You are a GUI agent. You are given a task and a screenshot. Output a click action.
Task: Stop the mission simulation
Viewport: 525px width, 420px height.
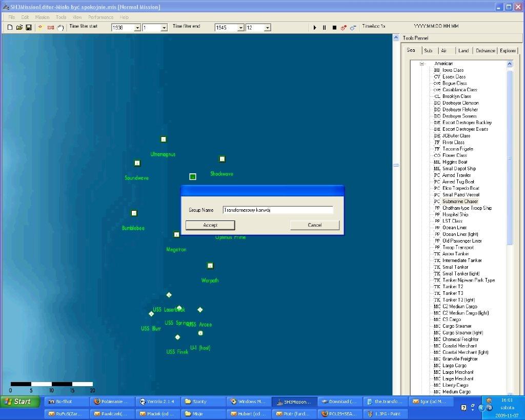pyautogui.click(x=334, y=28)
